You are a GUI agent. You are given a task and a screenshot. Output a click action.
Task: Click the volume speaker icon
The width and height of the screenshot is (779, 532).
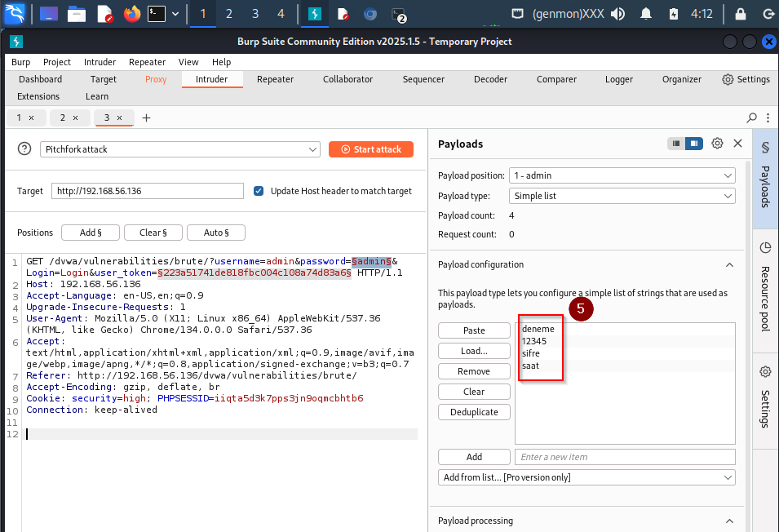coord(618,14)
